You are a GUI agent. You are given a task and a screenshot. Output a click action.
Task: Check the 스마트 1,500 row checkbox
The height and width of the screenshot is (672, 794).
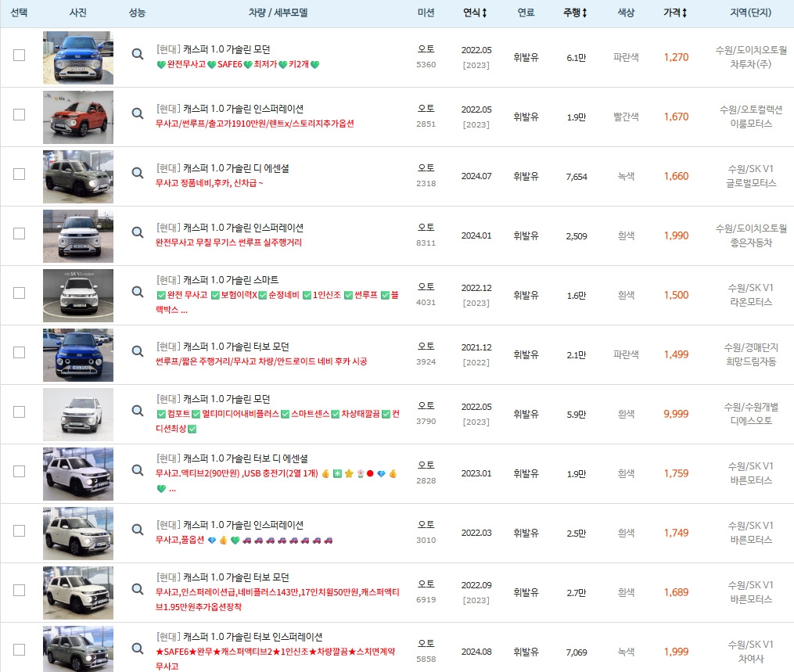tap(20, 293)
